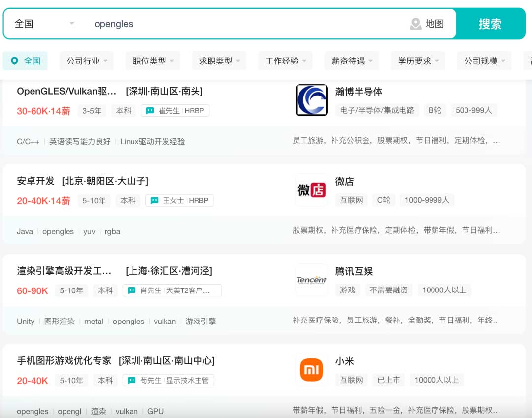Open the city selector dropdown in search bar

[x=44, y=24]
